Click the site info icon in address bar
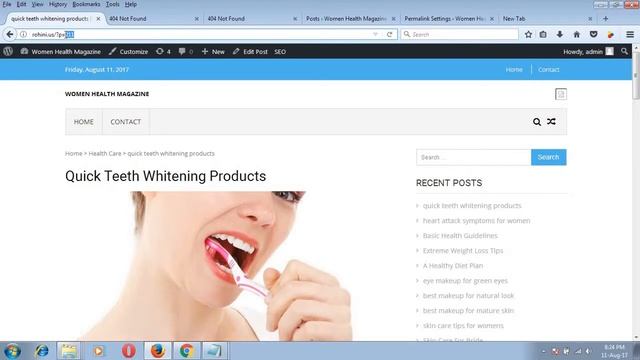Image resolution: width=640 pixels, height=360 pixels. coord(24,34)
